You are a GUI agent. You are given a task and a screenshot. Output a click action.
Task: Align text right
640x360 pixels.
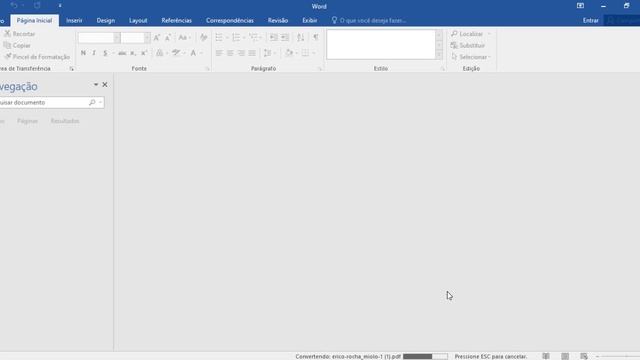241,53
